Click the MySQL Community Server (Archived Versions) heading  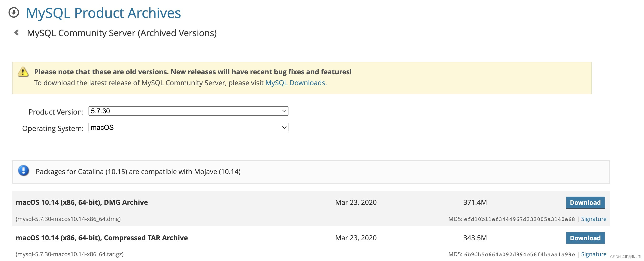(x=122, y=33)
